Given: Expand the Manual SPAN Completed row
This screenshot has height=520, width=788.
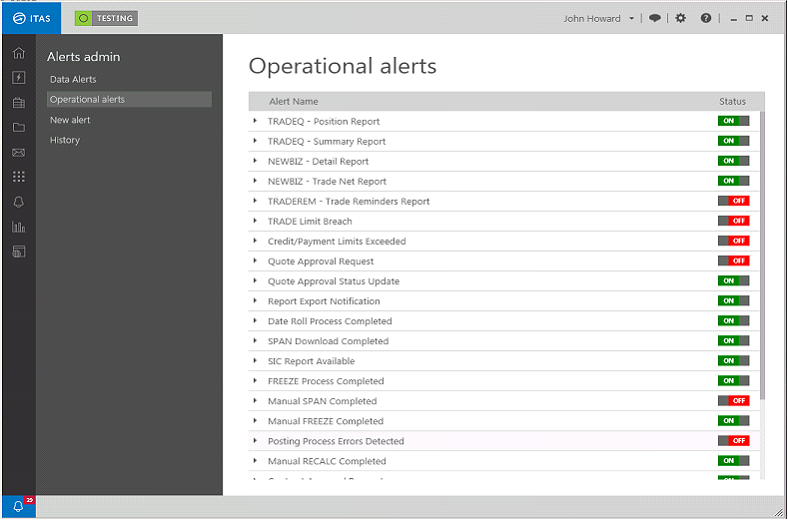Looking at the screenshot, I should click(x=255, y=400).
